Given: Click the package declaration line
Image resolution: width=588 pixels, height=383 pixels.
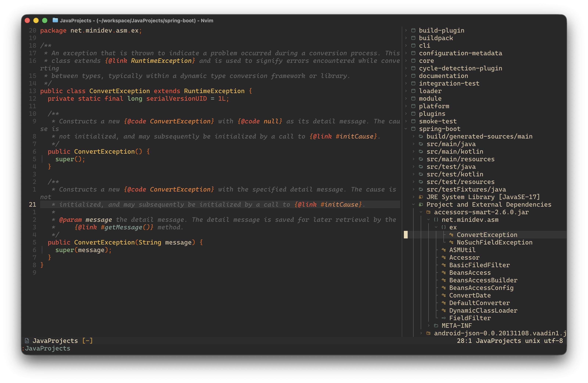Looking at the screenshot, I should pyautogui.click(x=91, y=30).
